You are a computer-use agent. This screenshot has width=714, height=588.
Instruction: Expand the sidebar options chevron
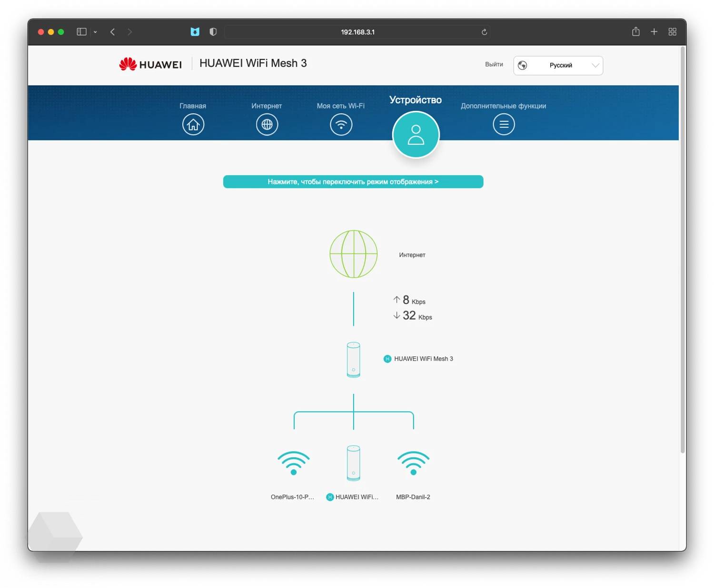pyautogui.click(x=95, y=32)
